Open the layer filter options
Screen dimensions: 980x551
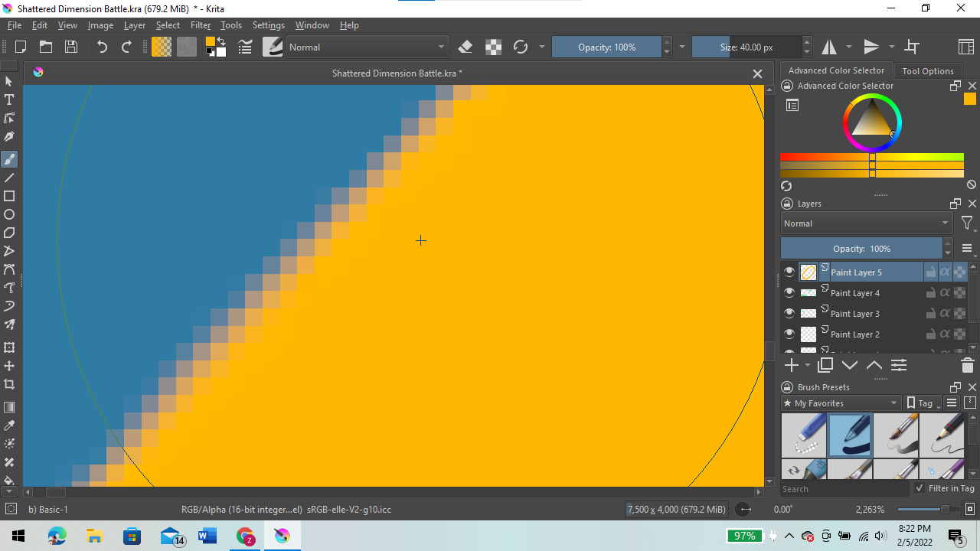coord(968,223)
